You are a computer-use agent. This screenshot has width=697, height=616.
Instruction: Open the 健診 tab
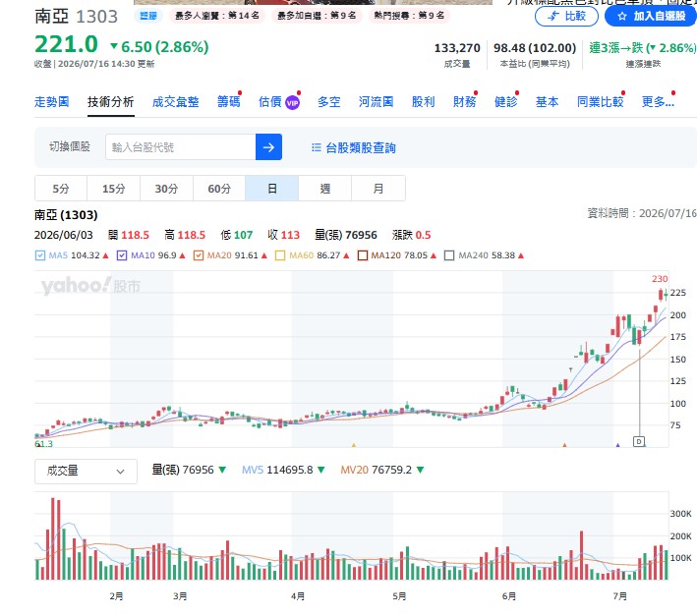tap(506, 102)
